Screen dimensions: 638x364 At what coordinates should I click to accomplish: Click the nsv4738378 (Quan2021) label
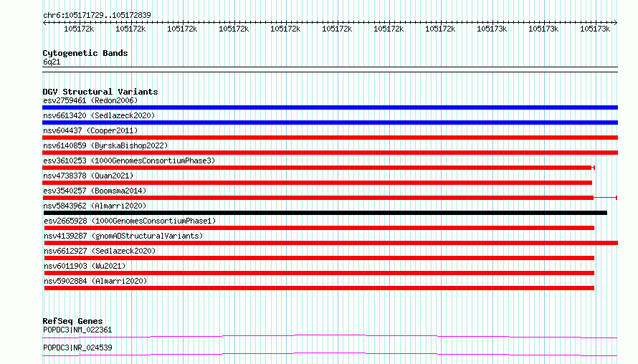click(x=88, y=176)
